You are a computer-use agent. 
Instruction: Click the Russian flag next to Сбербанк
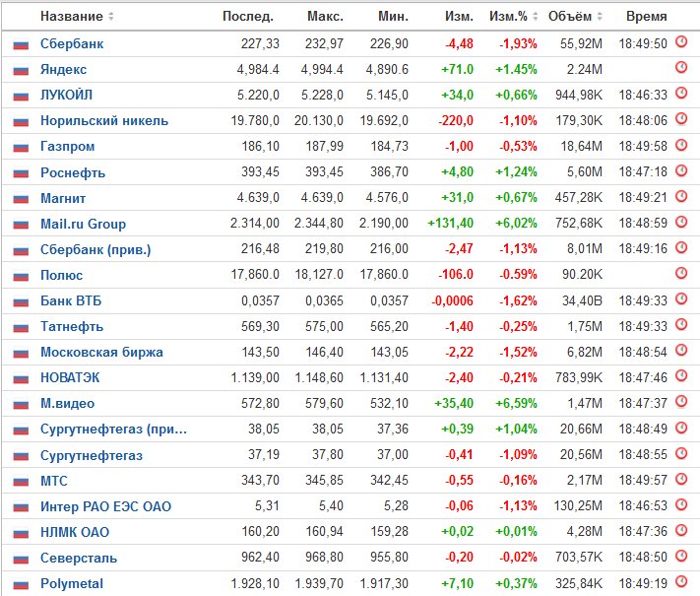coord(21,44)
